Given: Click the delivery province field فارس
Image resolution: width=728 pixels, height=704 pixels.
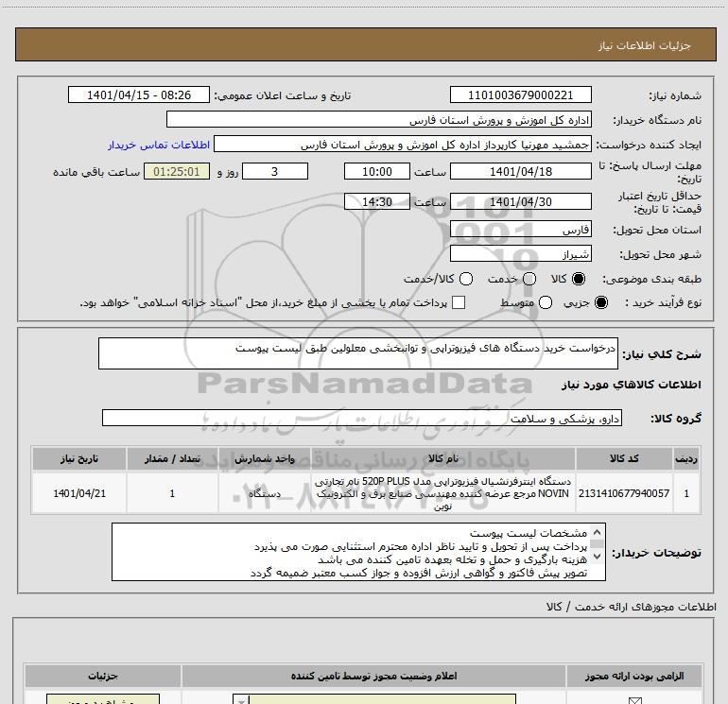Looking at the screenshot, I should pos(520,229).
